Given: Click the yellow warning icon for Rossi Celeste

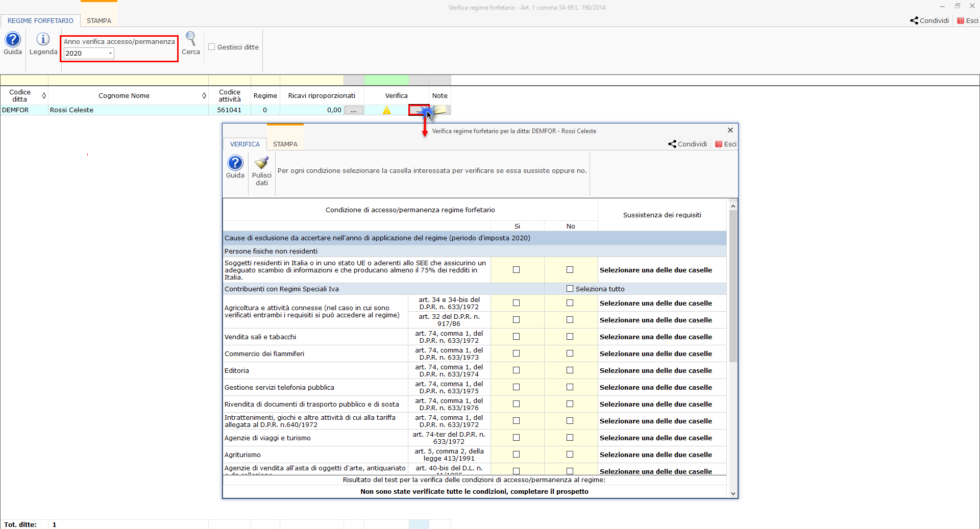Looking at the screenshot, I should point(386,110).
